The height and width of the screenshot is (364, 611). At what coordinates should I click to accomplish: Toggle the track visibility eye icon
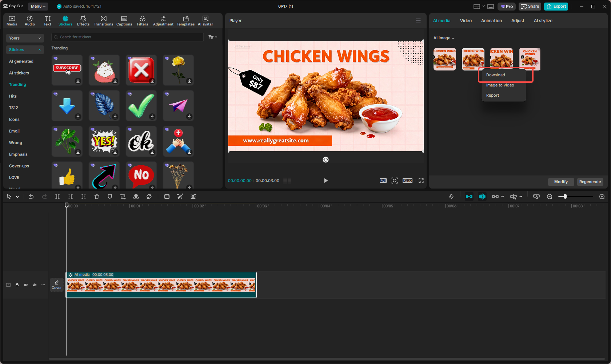click(25, 285)
